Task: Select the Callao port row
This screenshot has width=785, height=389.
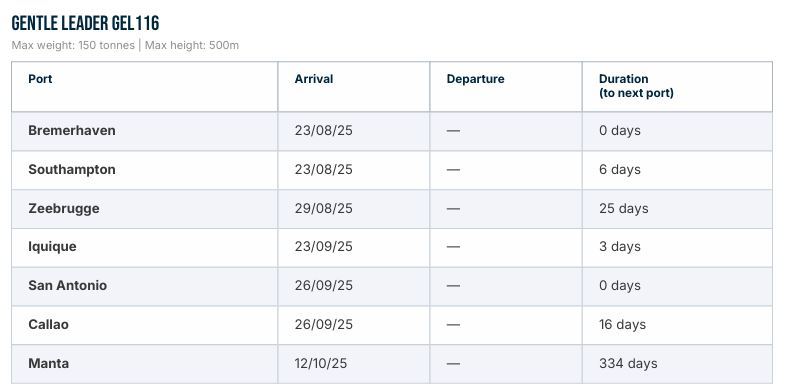Action: click(x=392, y=324)
